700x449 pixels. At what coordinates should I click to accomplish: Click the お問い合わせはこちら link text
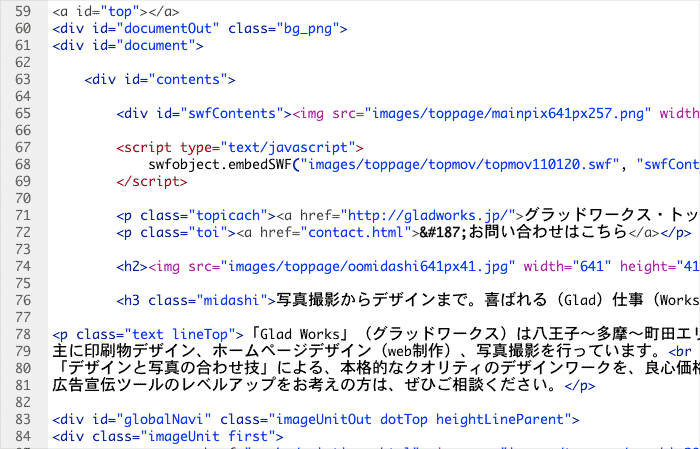[x=548, y=233]
